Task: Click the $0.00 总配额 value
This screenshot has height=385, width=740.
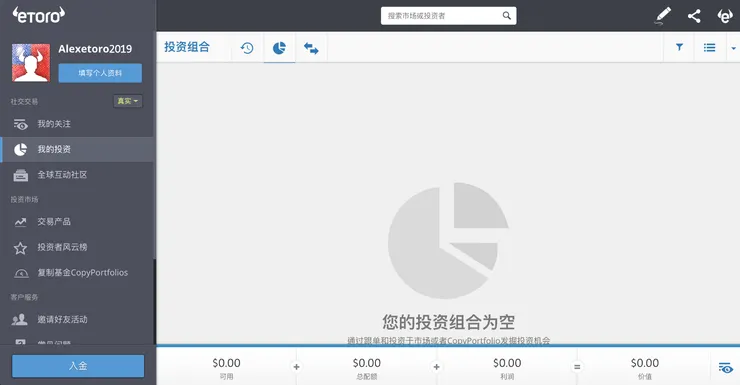Action: [x=367, y=363]
